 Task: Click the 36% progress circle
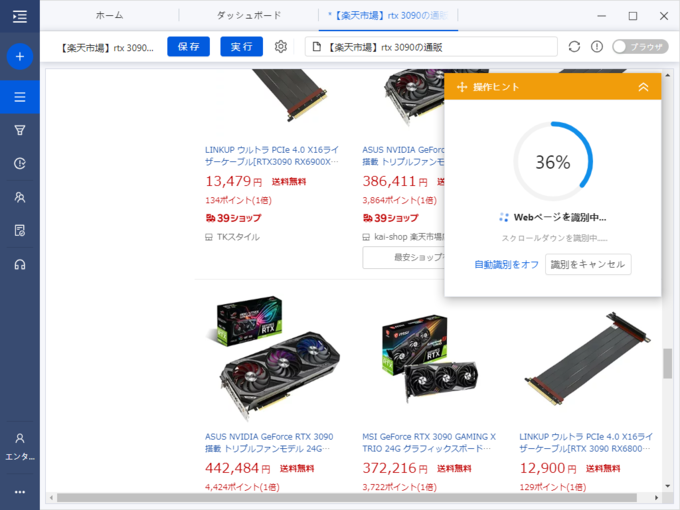tap(553, 161)
